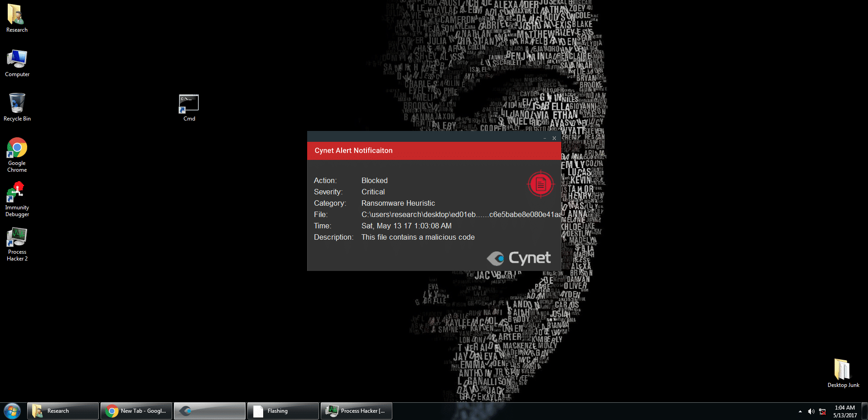
Task: Switch to New Tab Google Chrome taskbar button
Action: (x=136, y=411)
